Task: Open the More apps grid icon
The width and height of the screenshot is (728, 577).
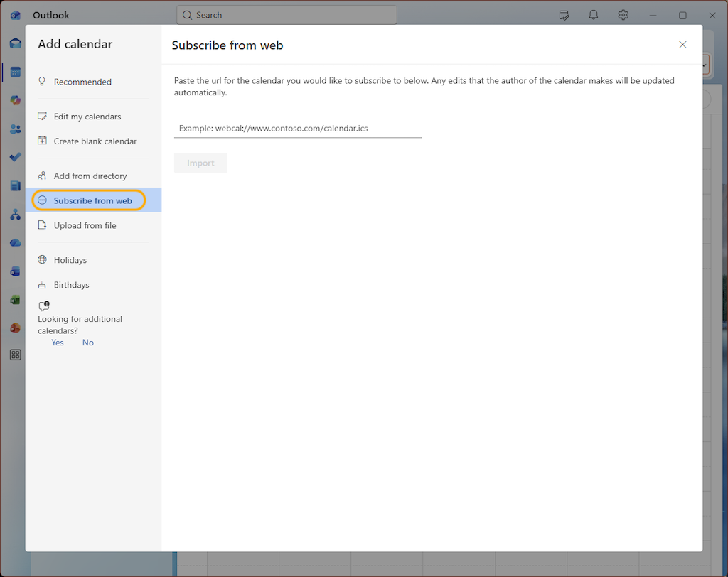Action: [15, 355]
